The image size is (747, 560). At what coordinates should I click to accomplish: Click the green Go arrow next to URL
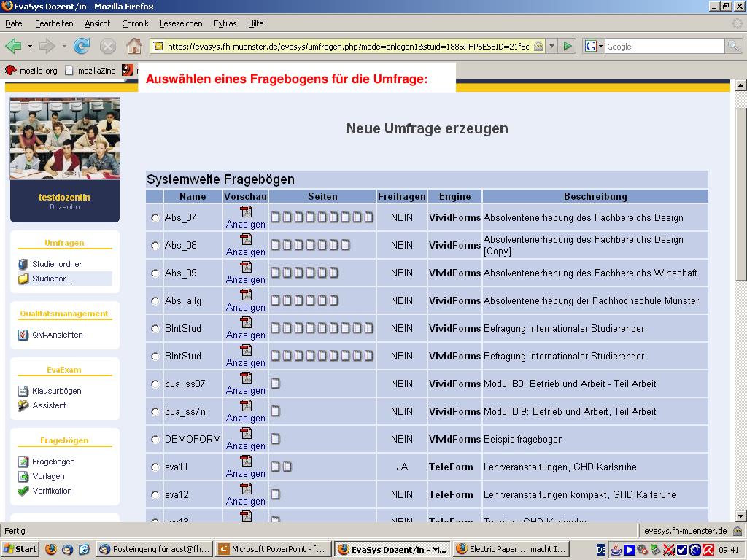point(568,46)
